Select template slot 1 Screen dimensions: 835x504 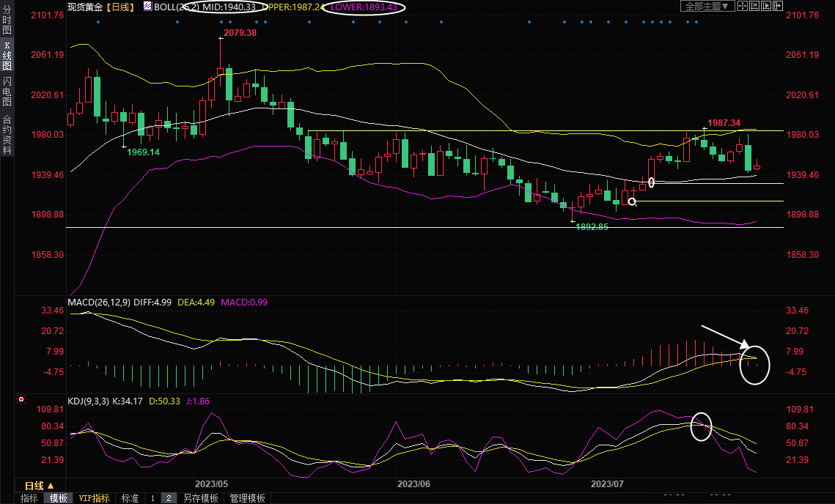click(x=152, y=498)
